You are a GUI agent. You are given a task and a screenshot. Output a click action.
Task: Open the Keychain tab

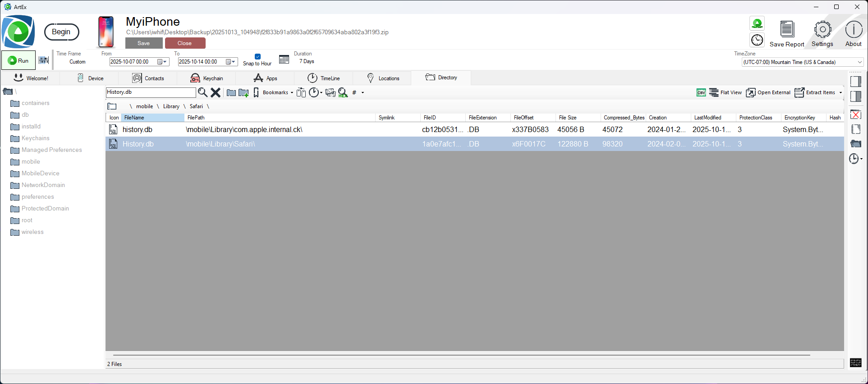click(x=207, y=78)
